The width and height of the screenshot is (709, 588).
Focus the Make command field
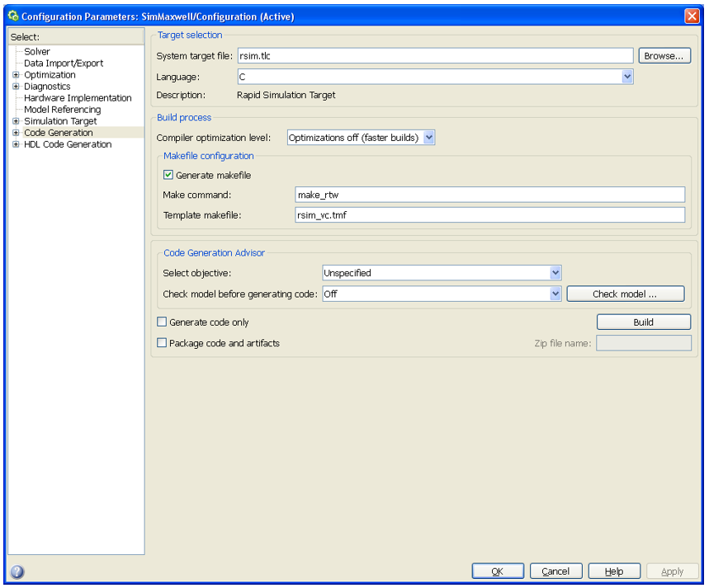pyautogui.click(x=489, y=195)
